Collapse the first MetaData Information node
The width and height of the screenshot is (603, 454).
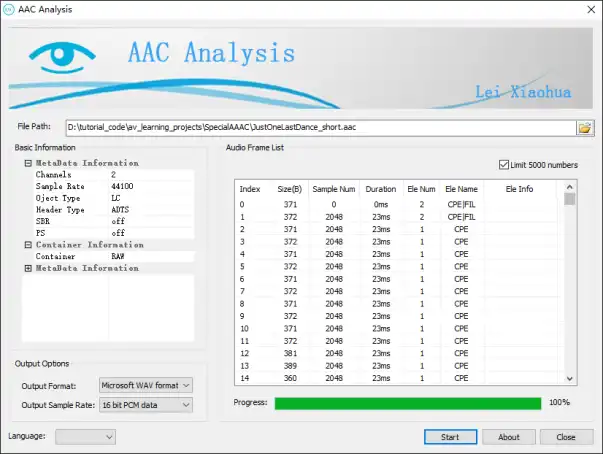tap(28, 163)
